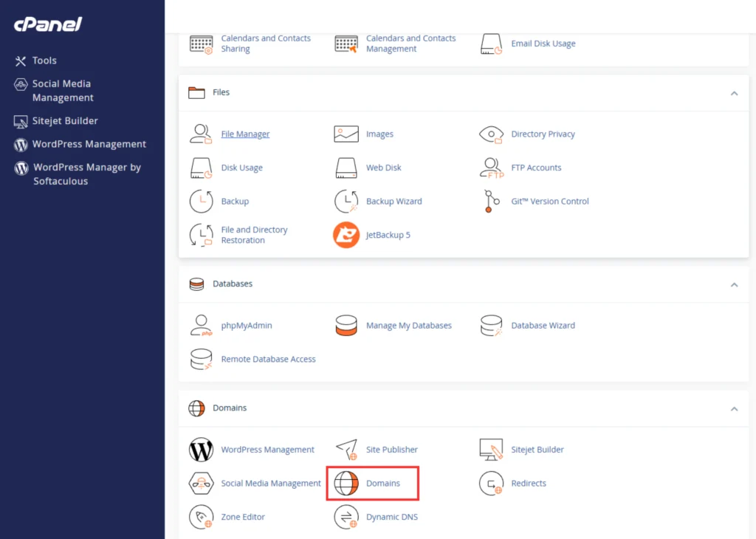This screenshot has width=756, height=539.
Task: Click Sitejet Builder icon in Domains section
Action: pos(491,450)
